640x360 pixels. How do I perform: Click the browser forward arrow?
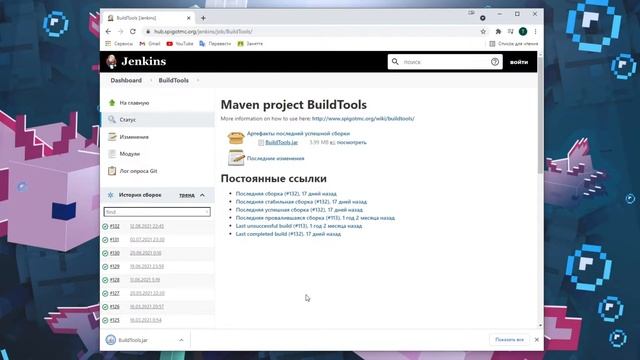point(120,31)
